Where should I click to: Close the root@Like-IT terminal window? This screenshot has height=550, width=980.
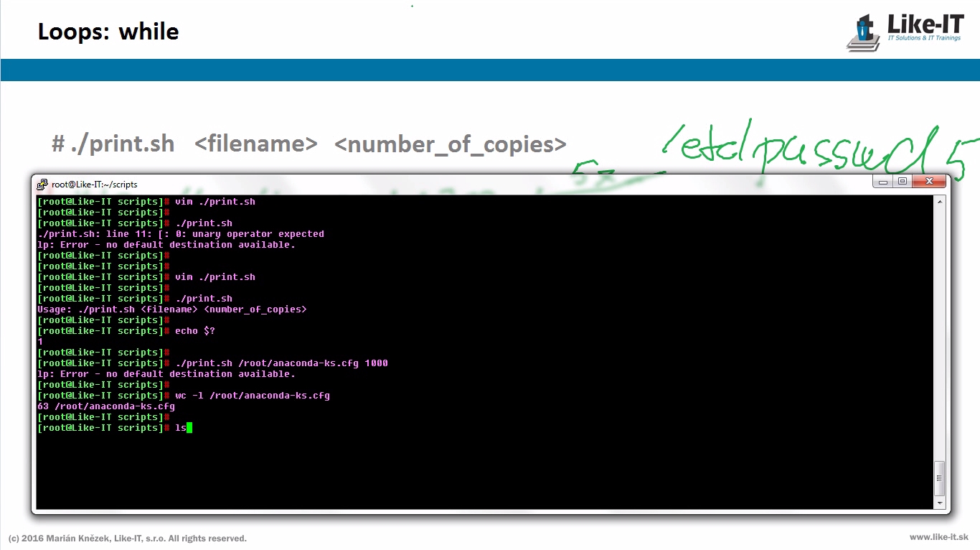[929, 182]
